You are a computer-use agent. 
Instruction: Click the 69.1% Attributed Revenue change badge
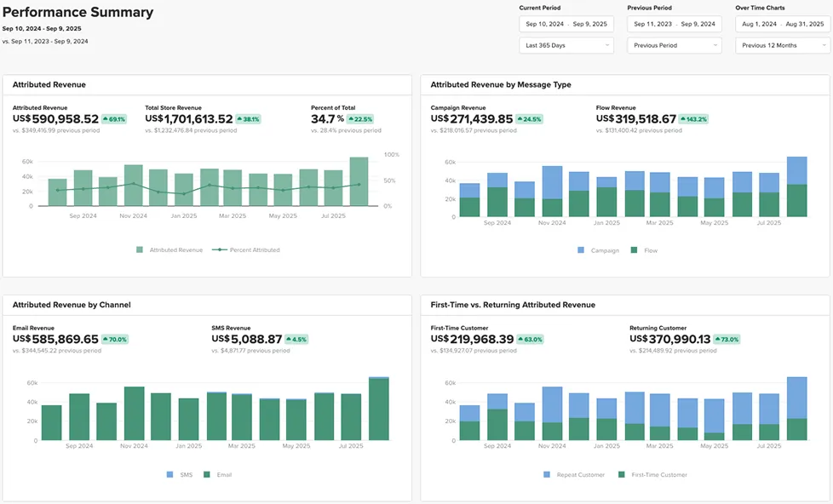[x=114, y=120]
